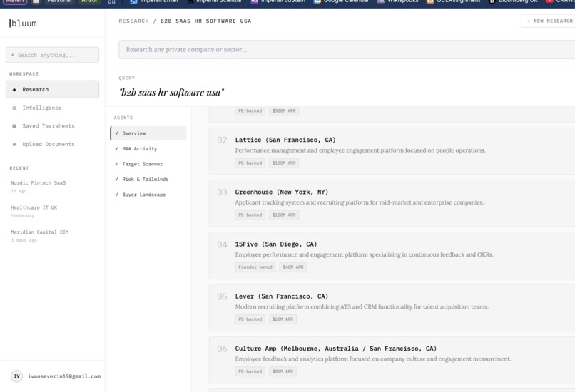575x392 pixels.
Task: Select the Target Scanner agent tab
Action: click(142, 164)
